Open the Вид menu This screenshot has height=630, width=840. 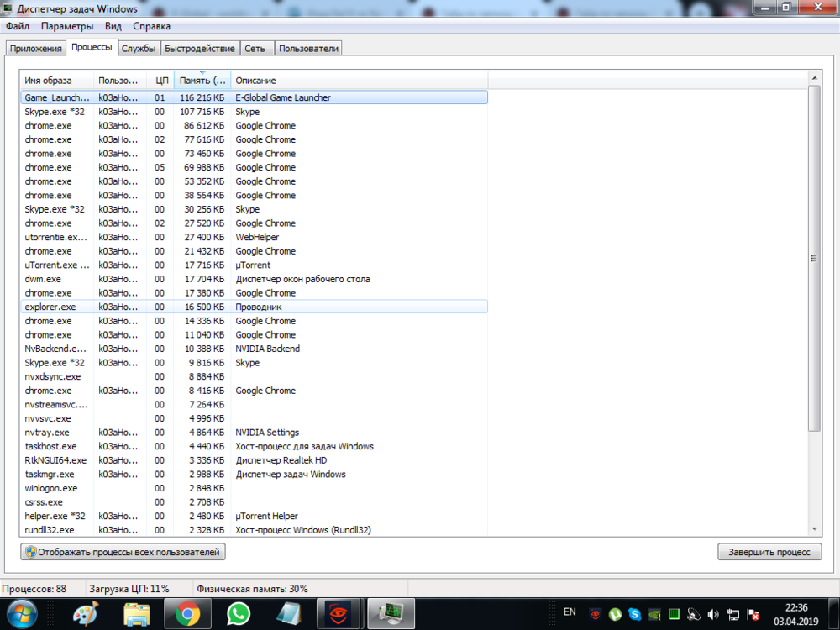(113, 27)
